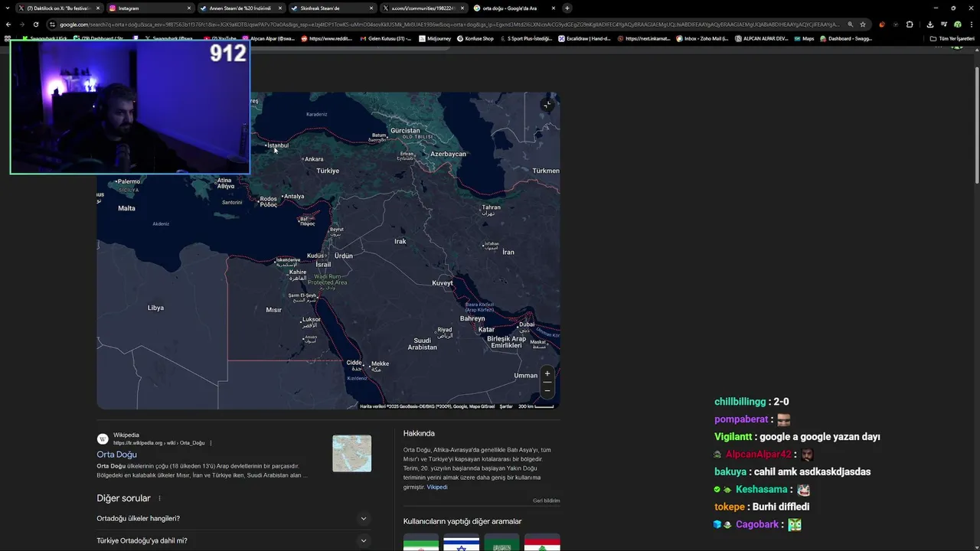This screenshot has height=551, width=980.
Task: Open the Dashboard - Swagg bookmark
Action: [846, 38]
